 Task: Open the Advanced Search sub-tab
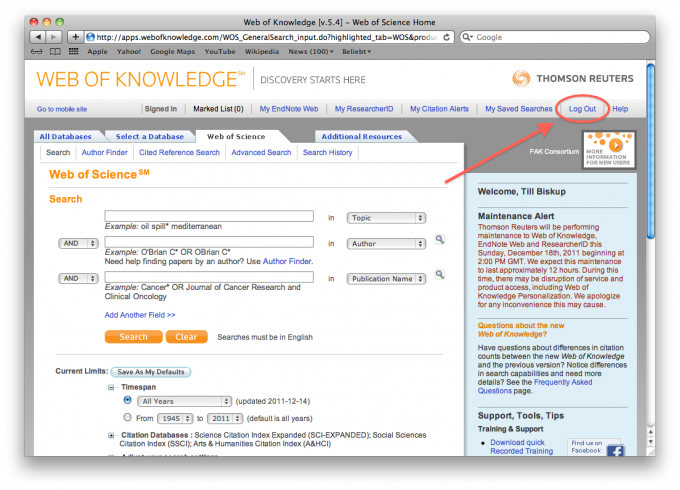[x=261, y=153]
